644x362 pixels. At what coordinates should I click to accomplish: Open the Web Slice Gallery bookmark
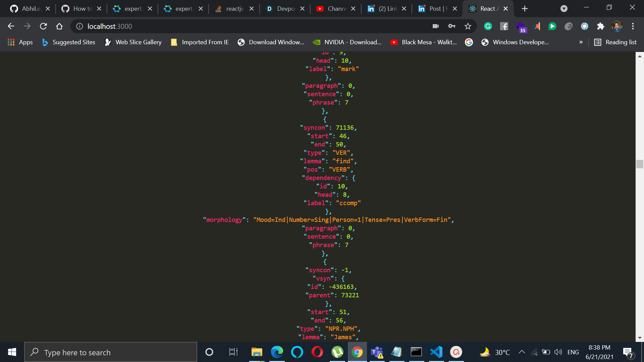[133, 42]
